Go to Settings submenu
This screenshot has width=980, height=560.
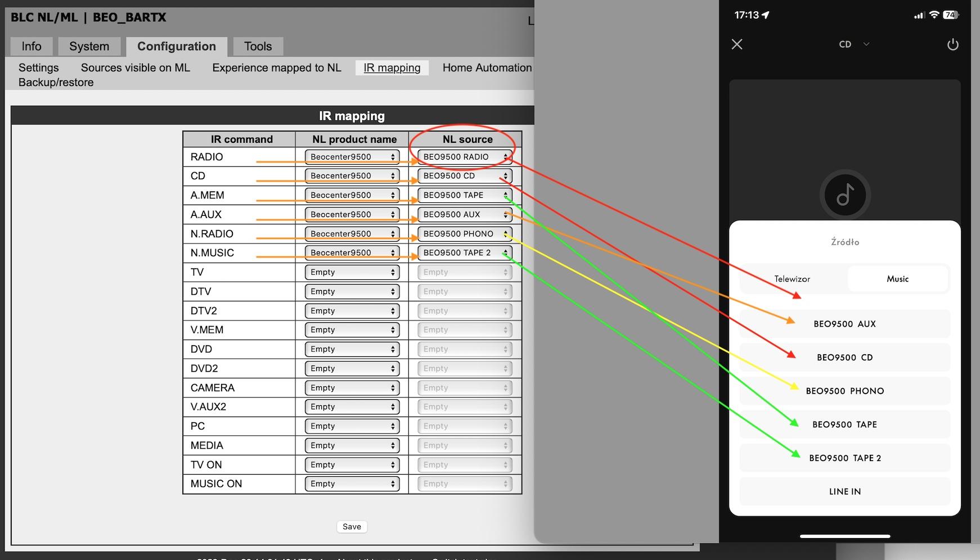[x=38, y=68]
